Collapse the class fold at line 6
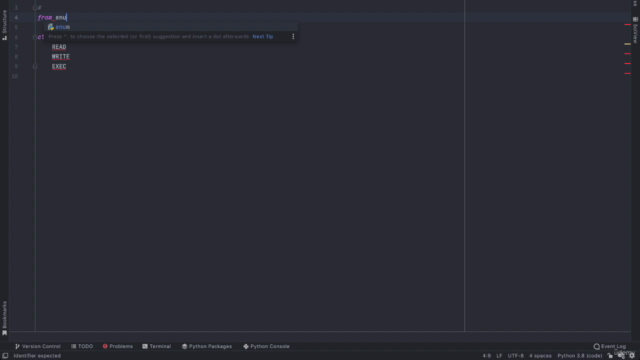The image size is (640, 360). [x=35, y=37]
